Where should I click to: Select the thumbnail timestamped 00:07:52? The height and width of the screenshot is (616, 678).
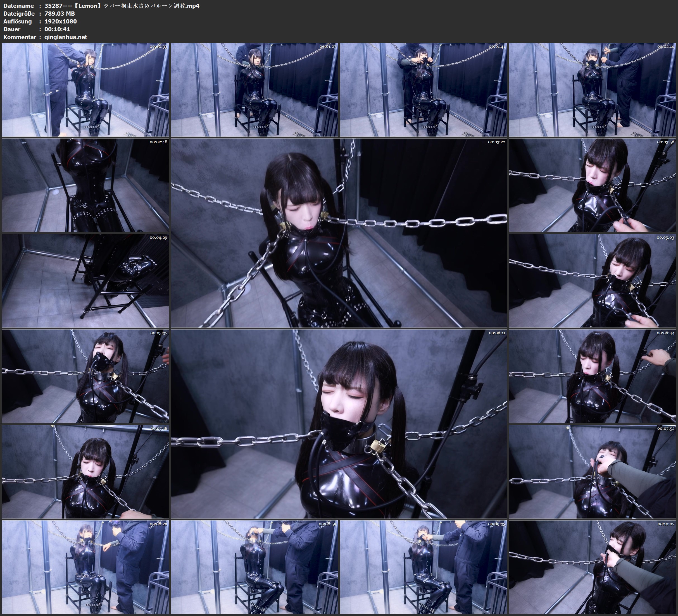click(x=592, y=471)
